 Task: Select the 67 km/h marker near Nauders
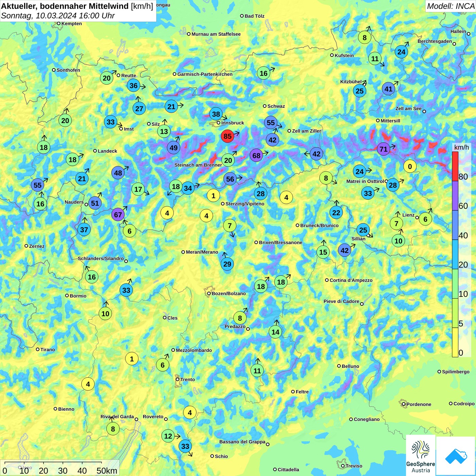118,215
